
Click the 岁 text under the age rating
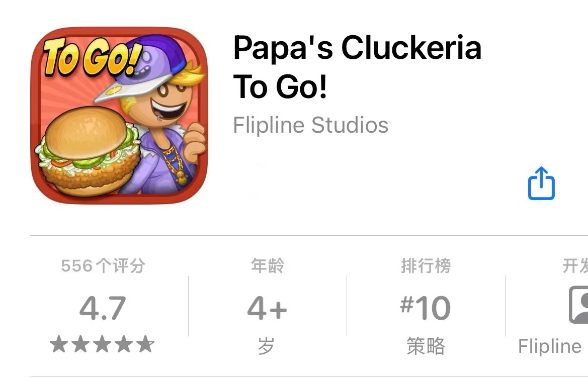[x=267, y=345]
